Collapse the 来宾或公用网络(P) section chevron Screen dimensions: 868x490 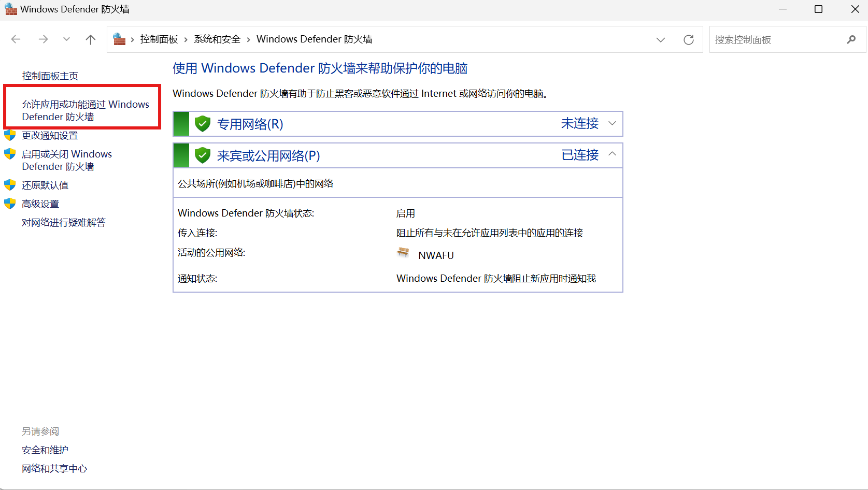[612, 154]
